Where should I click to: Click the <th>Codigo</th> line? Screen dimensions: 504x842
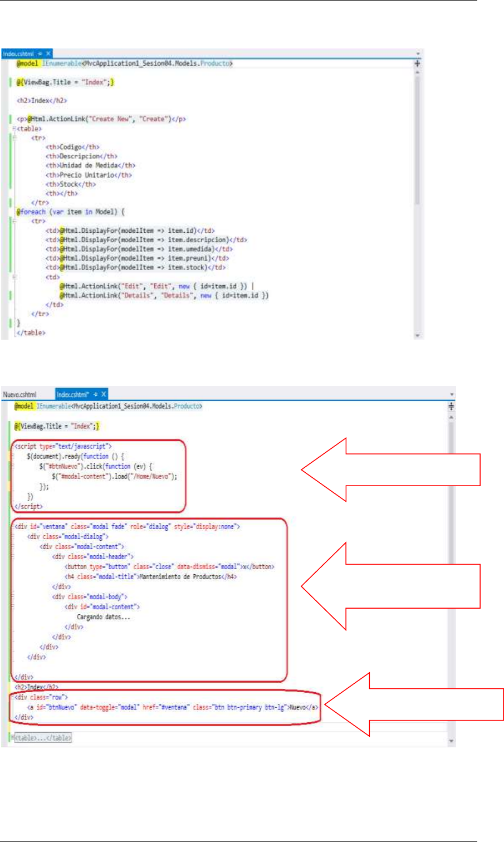[72, 147]
